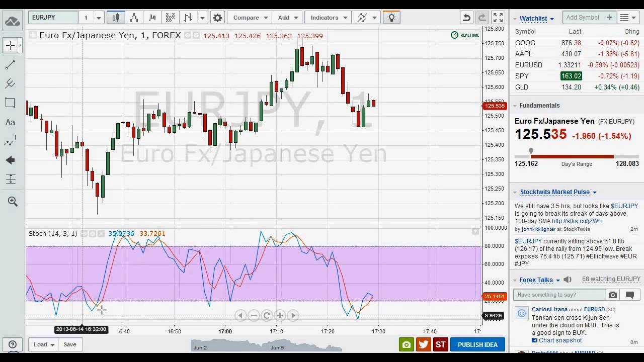Screen dimensions: 644x362
Task: Collapse the Fundamentals panel
Action: point(515,106)
